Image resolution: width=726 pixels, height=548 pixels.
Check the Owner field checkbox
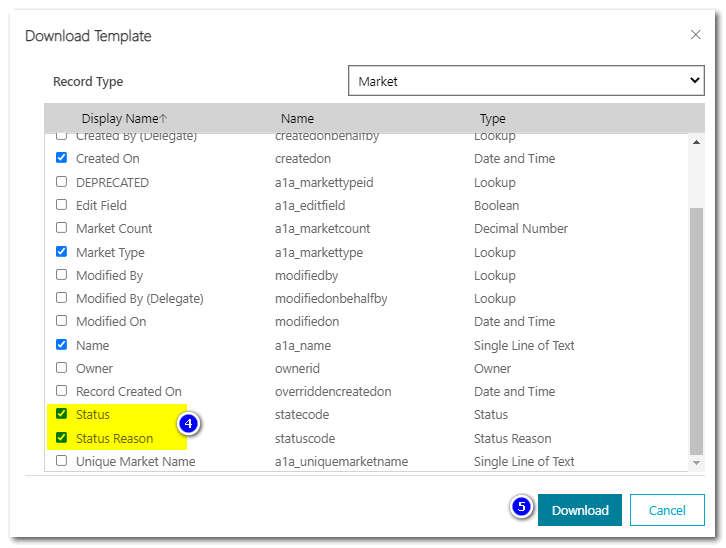(62, 368)
